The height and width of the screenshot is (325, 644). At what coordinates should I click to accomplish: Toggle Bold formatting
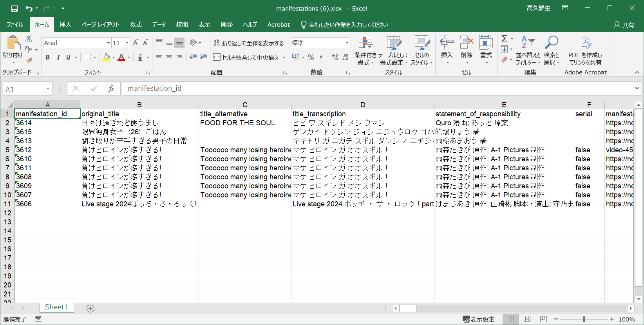(48, 57)
